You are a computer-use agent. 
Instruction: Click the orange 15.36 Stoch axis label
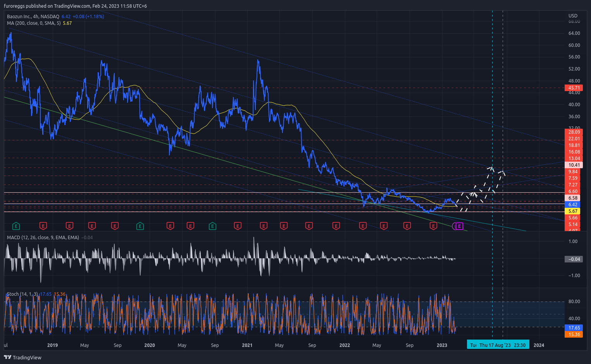pyautogui.click(x=574, y=335)
